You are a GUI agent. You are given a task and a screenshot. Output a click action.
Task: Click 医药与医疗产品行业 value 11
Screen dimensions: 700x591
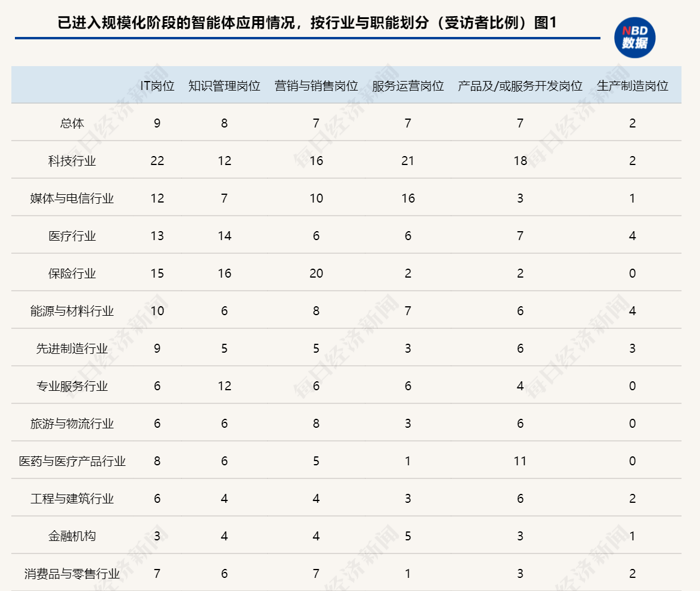point(520,461)
